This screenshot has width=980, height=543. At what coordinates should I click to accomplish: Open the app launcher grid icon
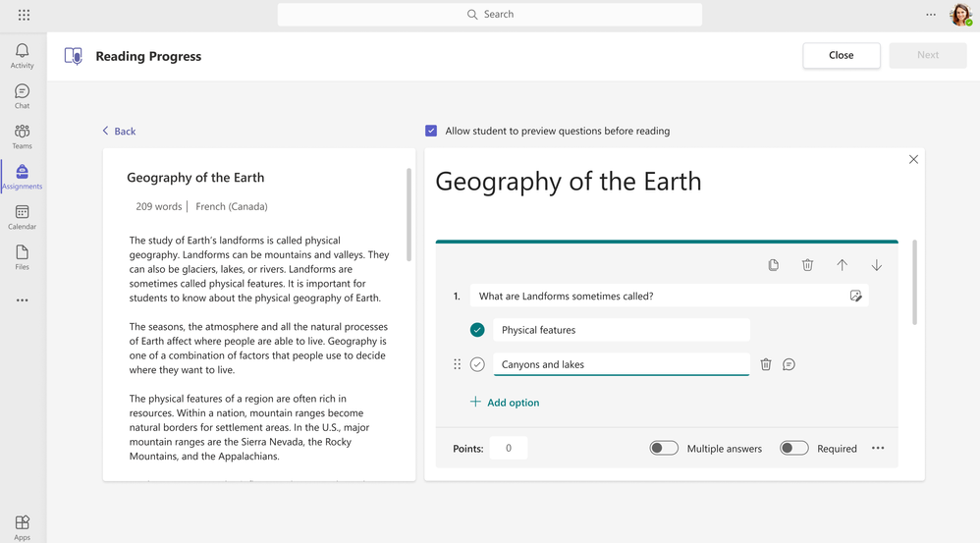(x=24, y=15)
